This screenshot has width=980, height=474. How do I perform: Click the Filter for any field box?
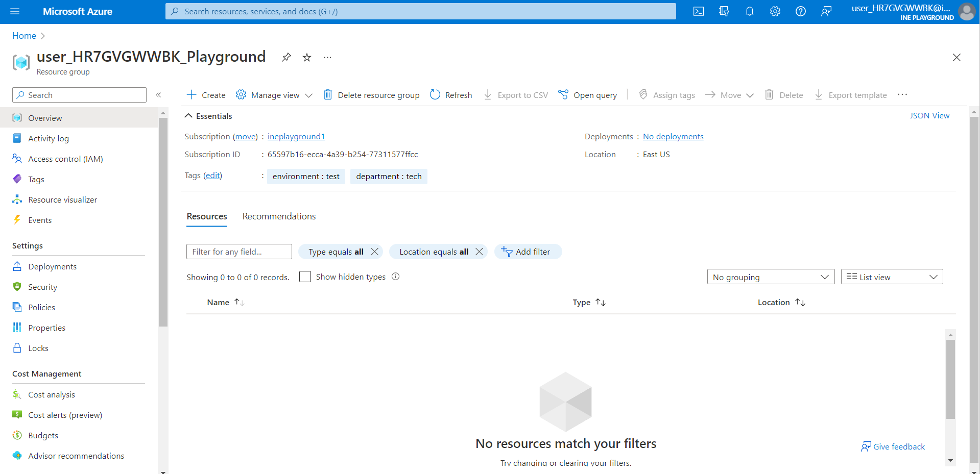pos(238,252)
